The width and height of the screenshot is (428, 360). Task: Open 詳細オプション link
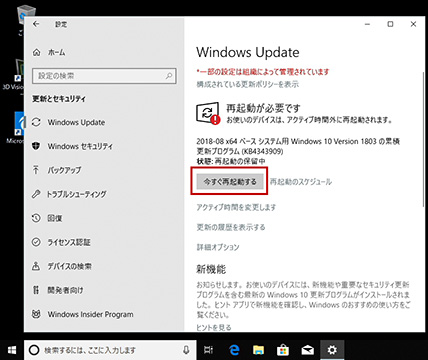pos(218,247)
